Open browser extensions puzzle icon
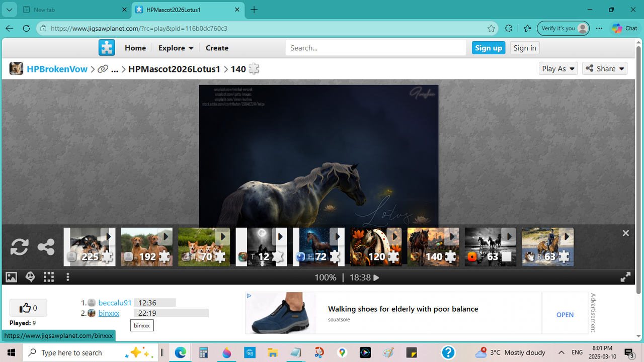The image size is (644, 362). click(x=508, y=28)
